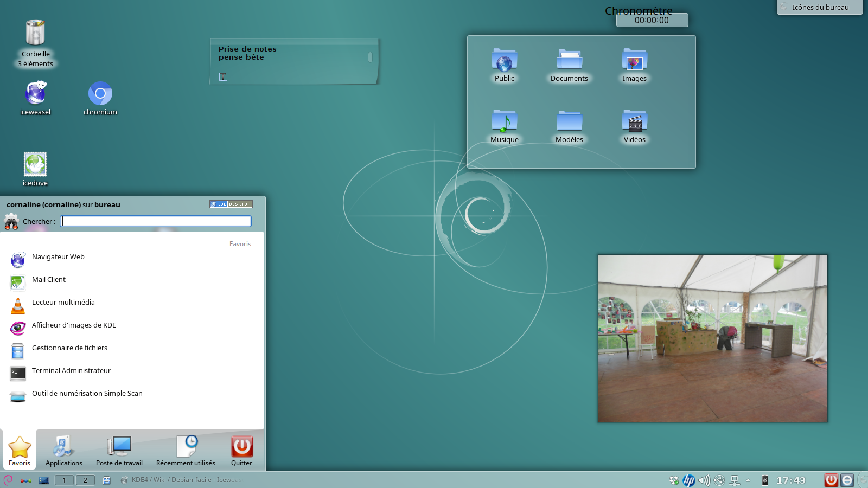Screen dimensions: 868x488
Task: Click the notes widget scrollbar
Action: coord(370,57)
